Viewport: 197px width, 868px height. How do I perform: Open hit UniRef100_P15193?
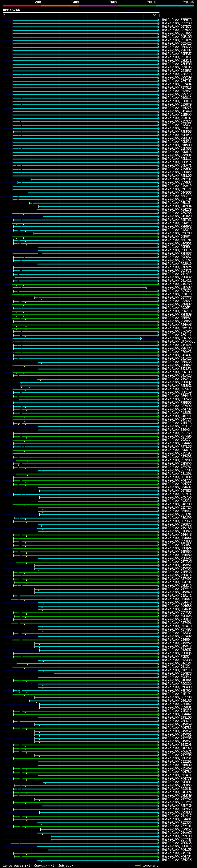tap(177, 328)
